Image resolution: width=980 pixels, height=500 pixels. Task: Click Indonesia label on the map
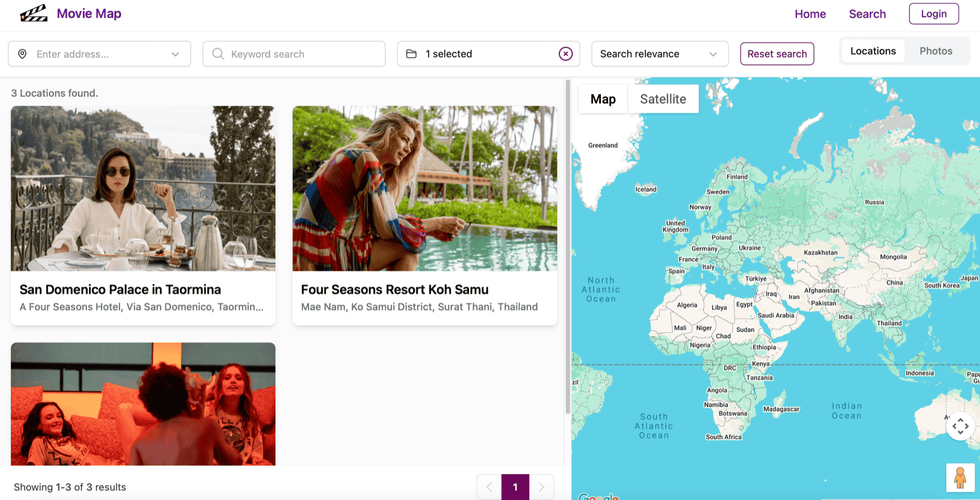[x=920, y=373]
